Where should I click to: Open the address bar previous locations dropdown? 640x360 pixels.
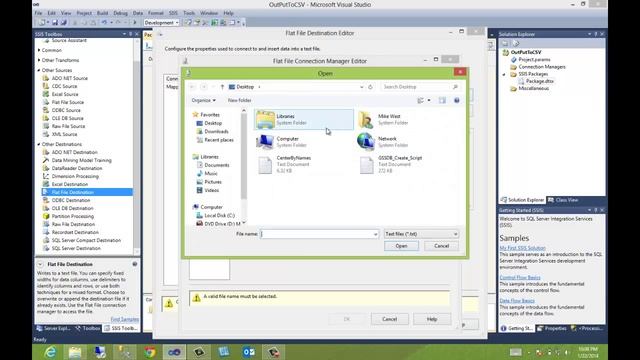(361, 87)
